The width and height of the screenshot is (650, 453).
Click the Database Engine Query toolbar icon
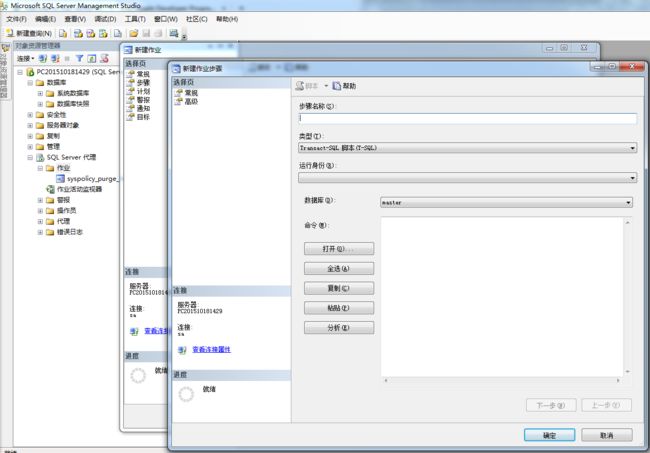[63, 33]
